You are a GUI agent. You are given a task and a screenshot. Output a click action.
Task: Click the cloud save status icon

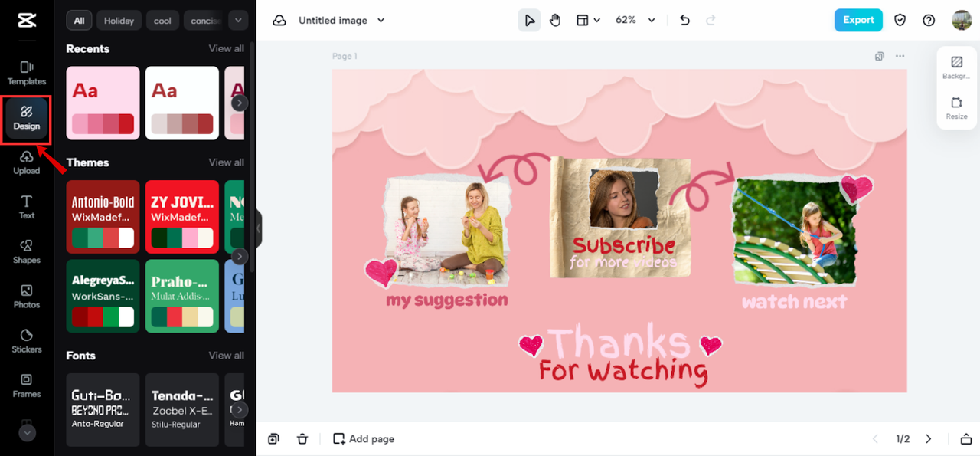coord(280,21)
